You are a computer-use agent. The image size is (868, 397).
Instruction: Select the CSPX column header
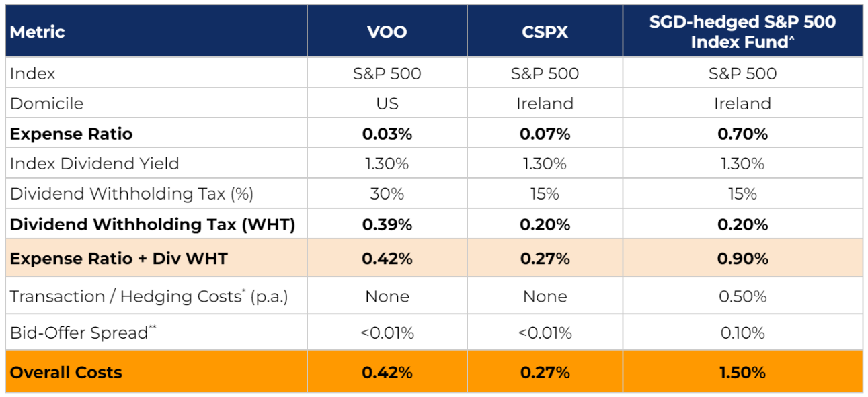(x=545, y=32)
